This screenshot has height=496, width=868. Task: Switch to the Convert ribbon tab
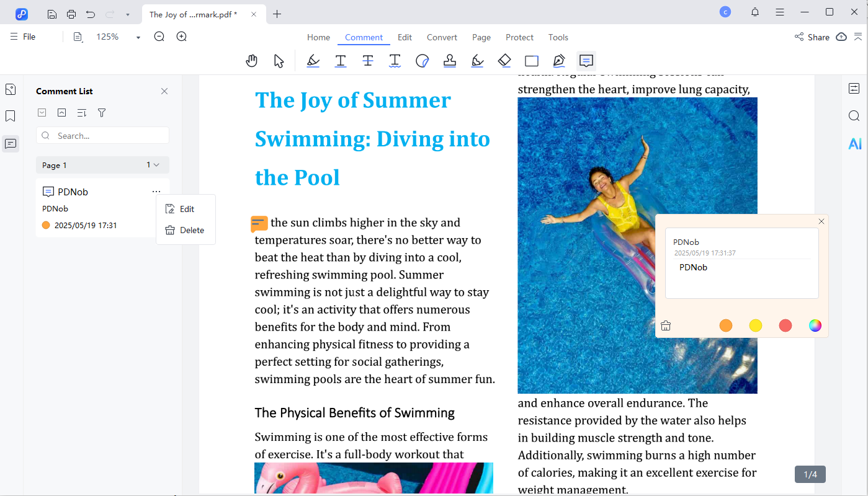442,37
